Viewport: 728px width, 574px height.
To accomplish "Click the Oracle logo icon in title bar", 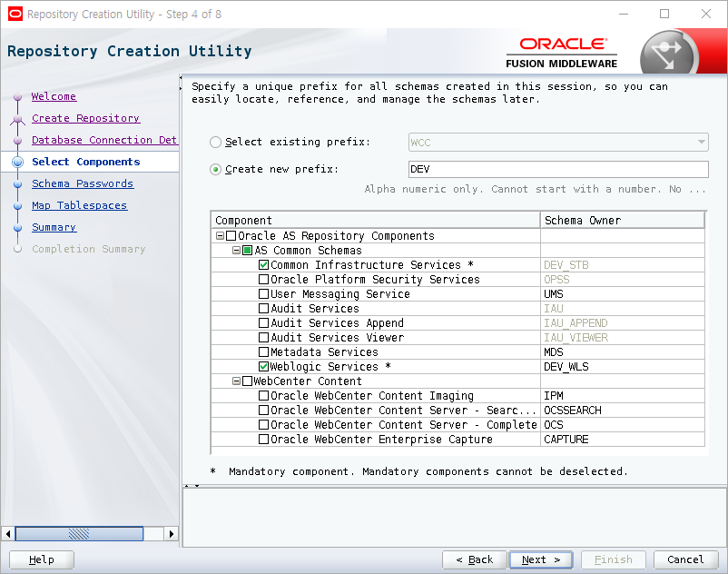I will (15, 14).
